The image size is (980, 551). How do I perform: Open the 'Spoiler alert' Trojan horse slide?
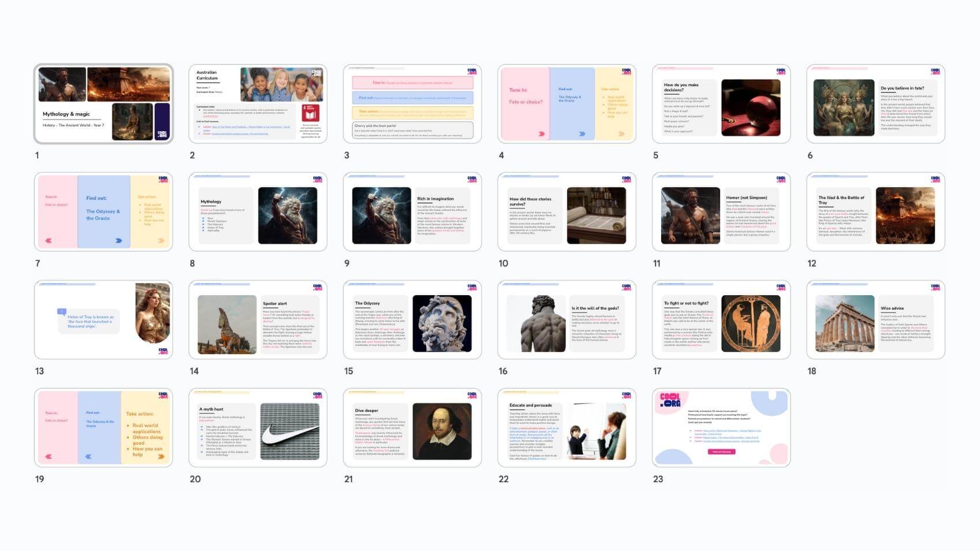258,320
